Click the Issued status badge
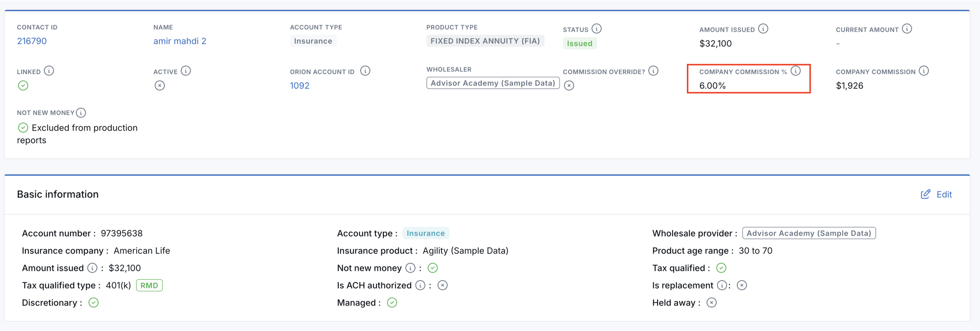 [x=579, y=44]
